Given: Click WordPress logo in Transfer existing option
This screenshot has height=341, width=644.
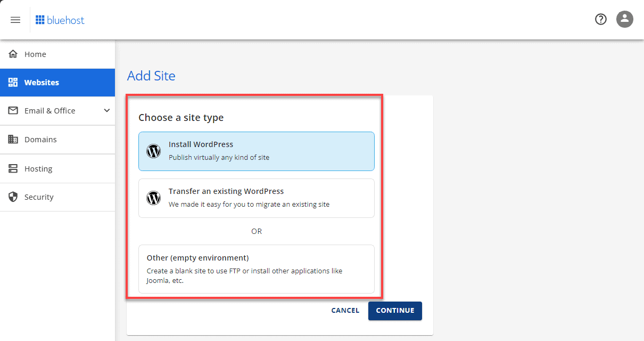Looking at the screenshot, I should [153, 198].
